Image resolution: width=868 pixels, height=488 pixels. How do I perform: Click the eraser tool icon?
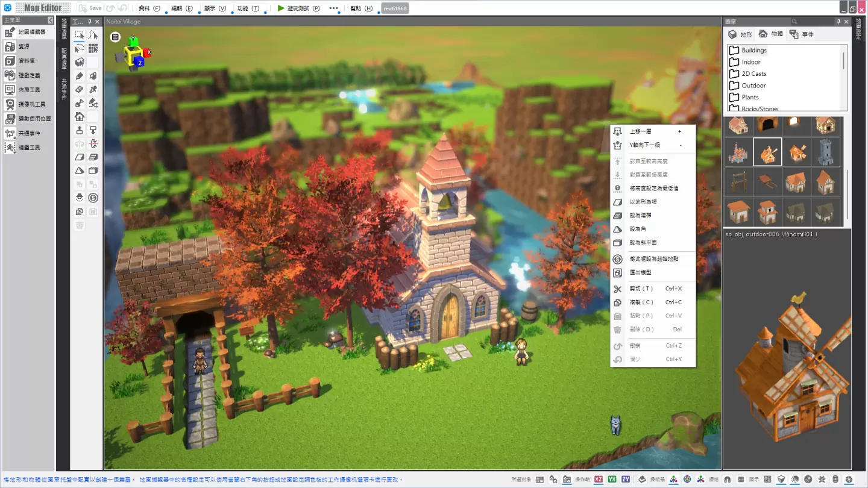80,89
